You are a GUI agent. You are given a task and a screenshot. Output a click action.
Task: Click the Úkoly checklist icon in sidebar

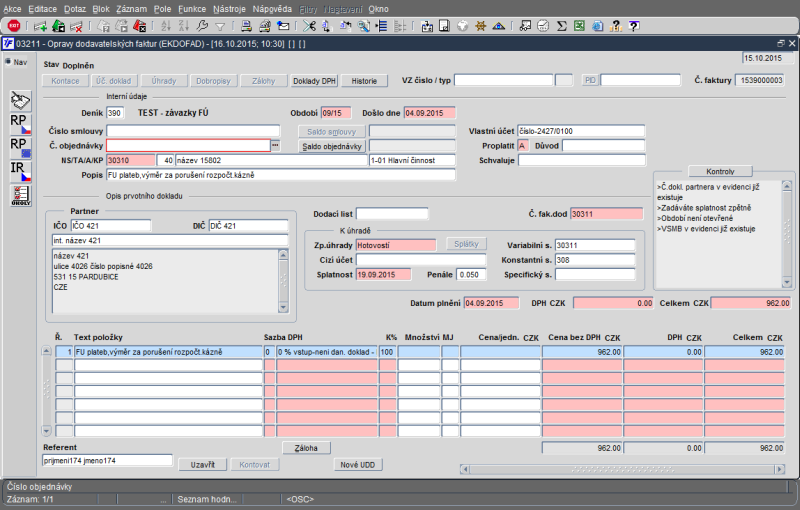click(20, 196)
